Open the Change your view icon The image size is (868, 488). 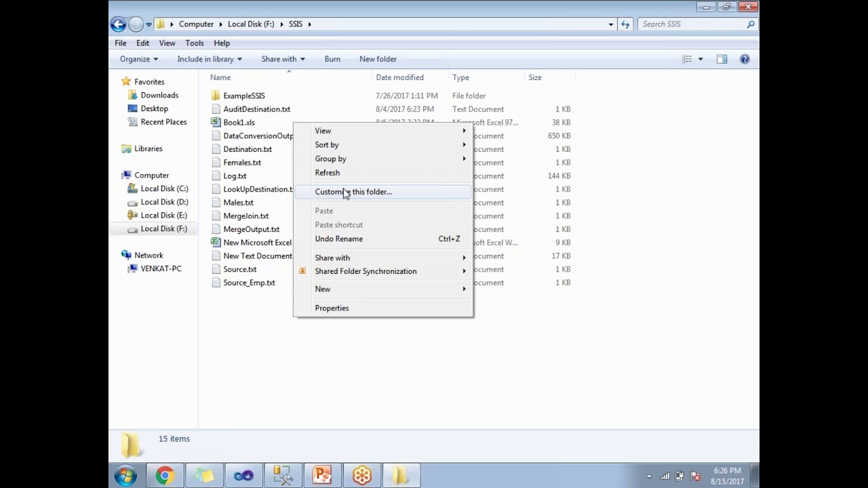click(x=687, y=59)
